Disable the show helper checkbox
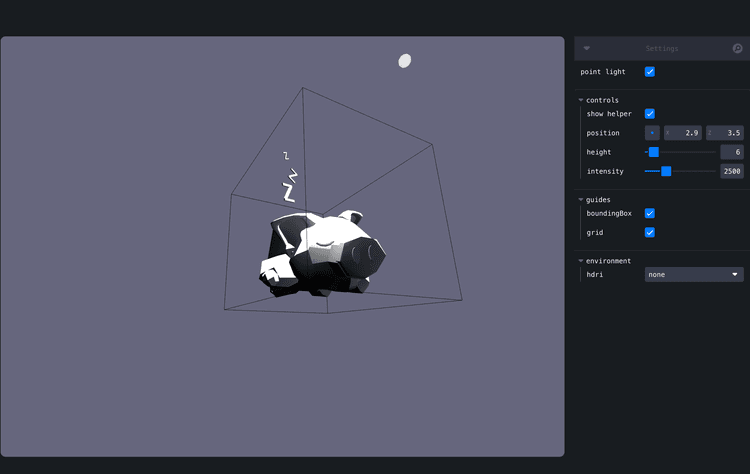 point(650,114)
